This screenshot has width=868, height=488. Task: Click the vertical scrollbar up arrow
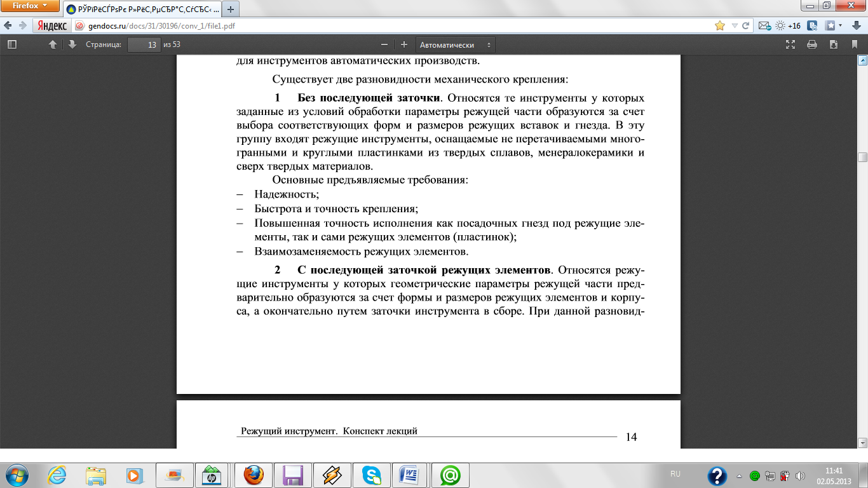pos(862,60)
